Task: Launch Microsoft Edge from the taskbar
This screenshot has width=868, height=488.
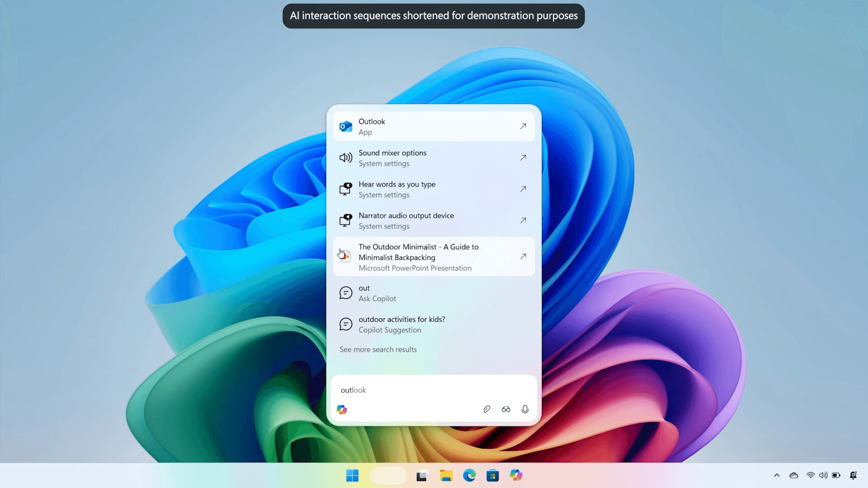Action: click(469, 475)
